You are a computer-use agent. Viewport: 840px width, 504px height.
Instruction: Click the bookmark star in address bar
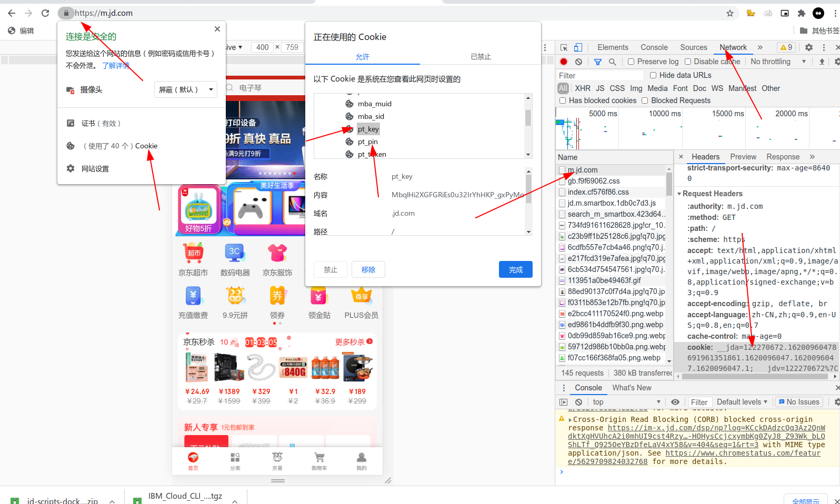click(x=730, y=13)
